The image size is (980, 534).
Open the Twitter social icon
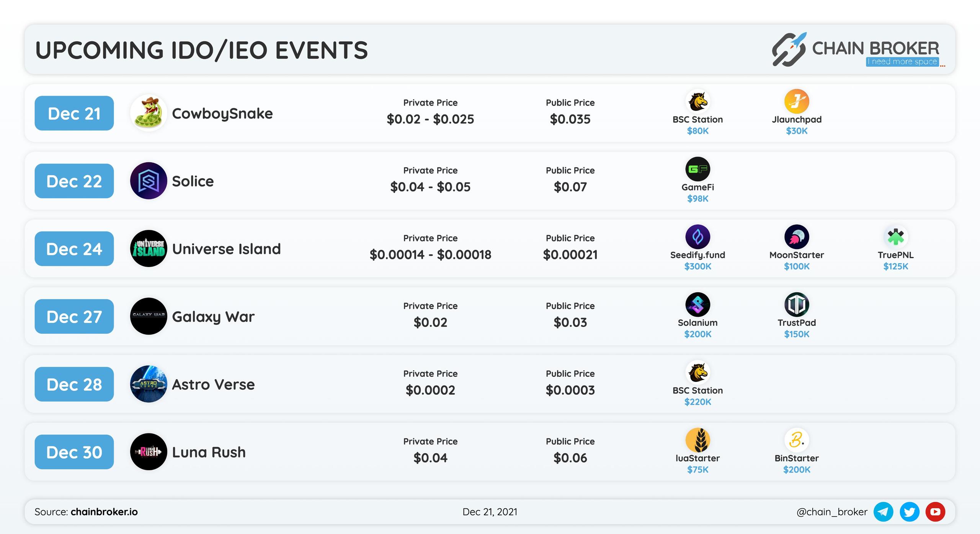point(910,512)
